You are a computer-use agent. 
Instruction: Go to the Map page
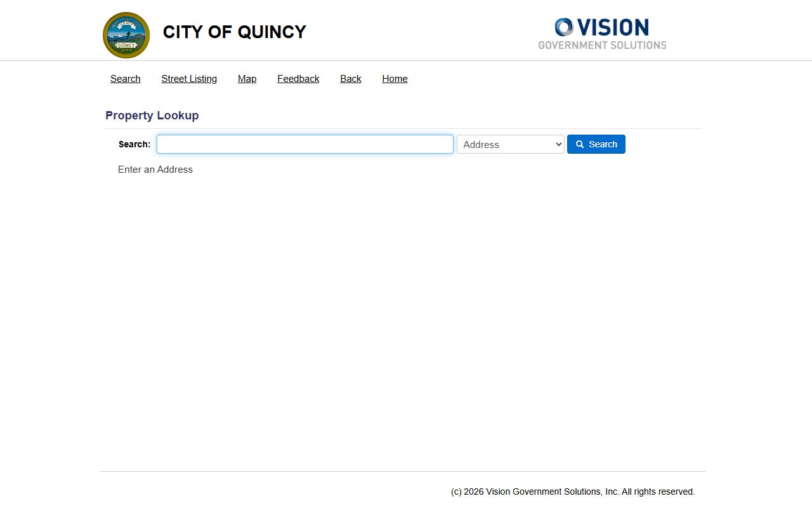pyautogui.click(x=247, y=79)
